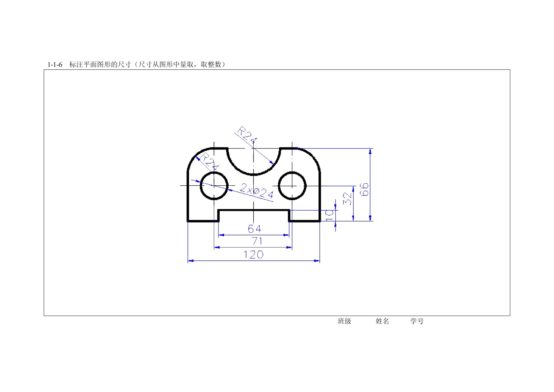Select the R24 label on left rounded corner

coord(210,162)
